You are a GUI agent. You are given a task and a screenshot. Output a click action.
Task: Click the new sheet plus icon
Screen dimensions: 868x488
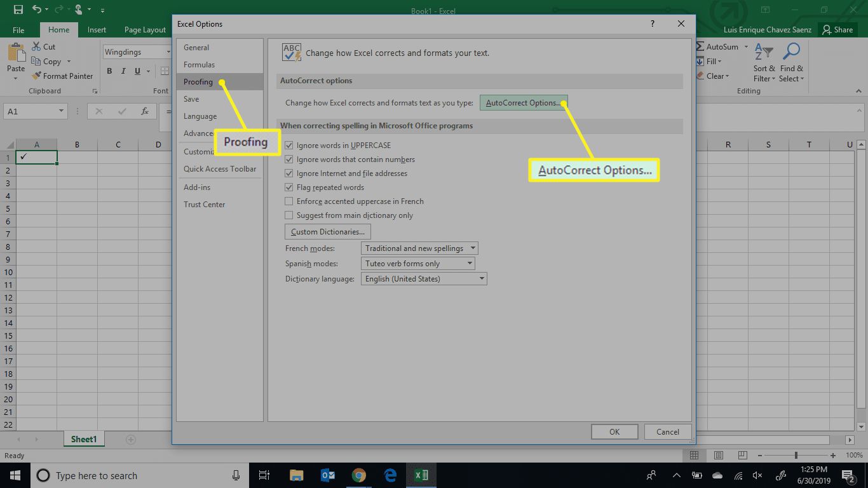[x=130, y=440]
